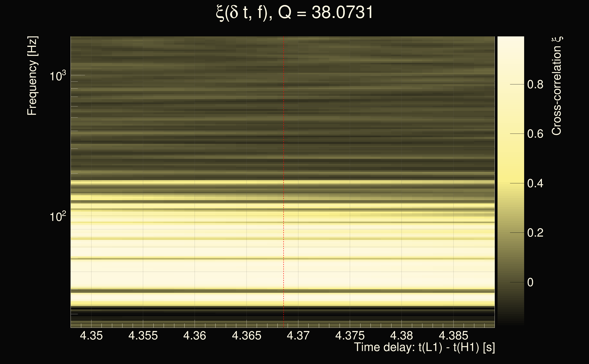Click the 0 value on the colorbar
The height and width of the screenshot is (364, 589).
point(530,282)
